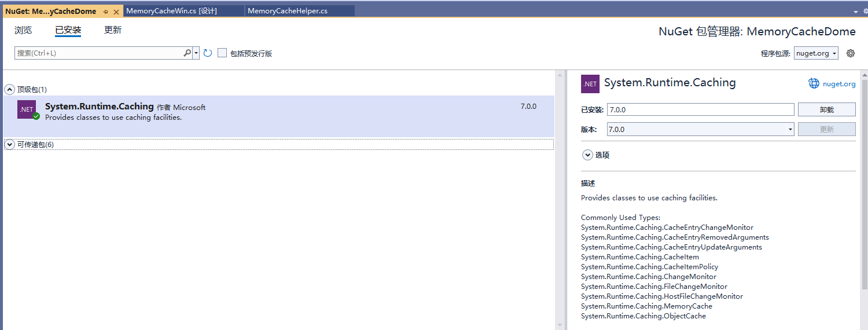Open the version 7.0.0 dropdown

[x=700, y=130]
